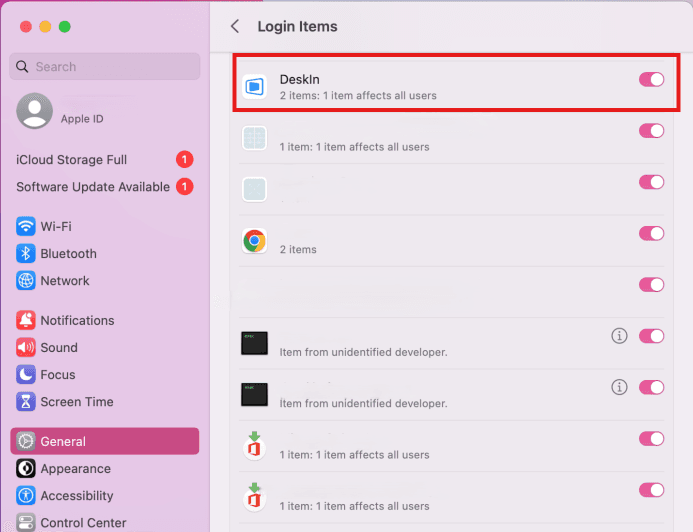Click the Sound speaker icon
Viewport: 693px width, 532px height.
[26, 348]
